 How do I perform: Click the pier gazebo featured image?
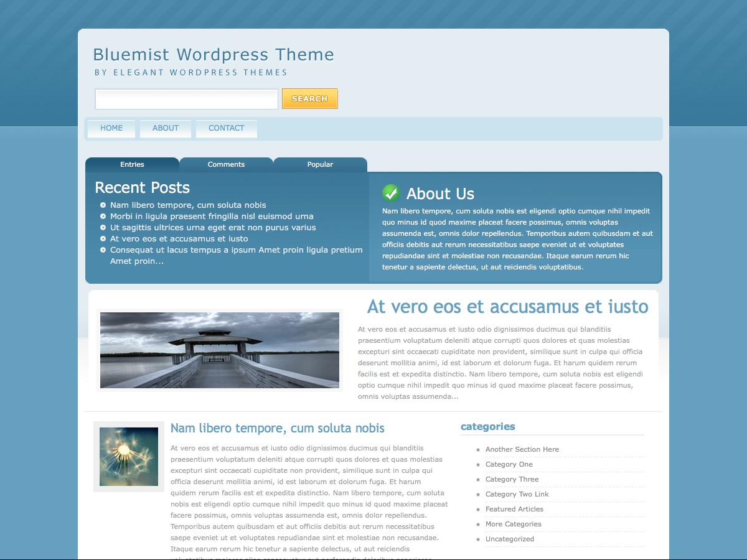220,350
